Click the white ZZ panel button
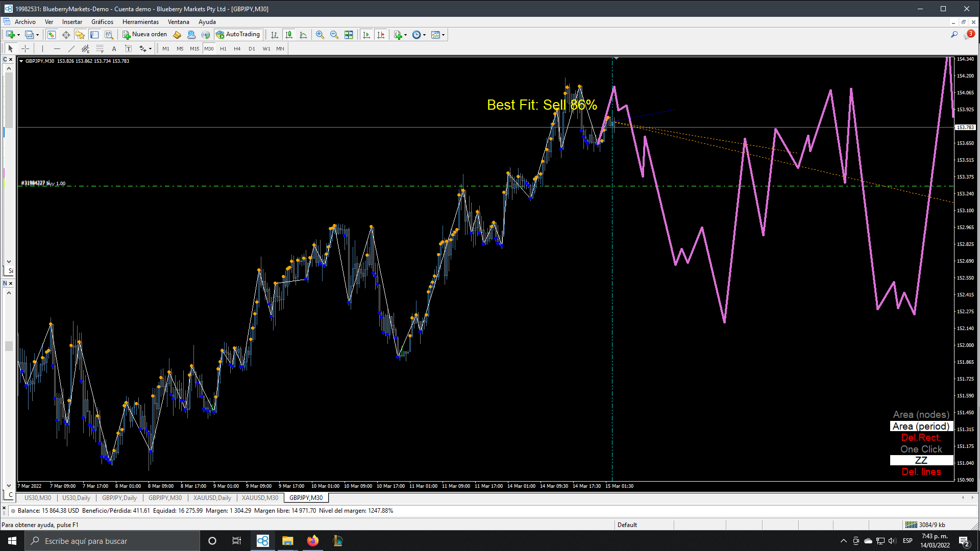Viewport: 980px width, 551px height. (x=921, y=460)
